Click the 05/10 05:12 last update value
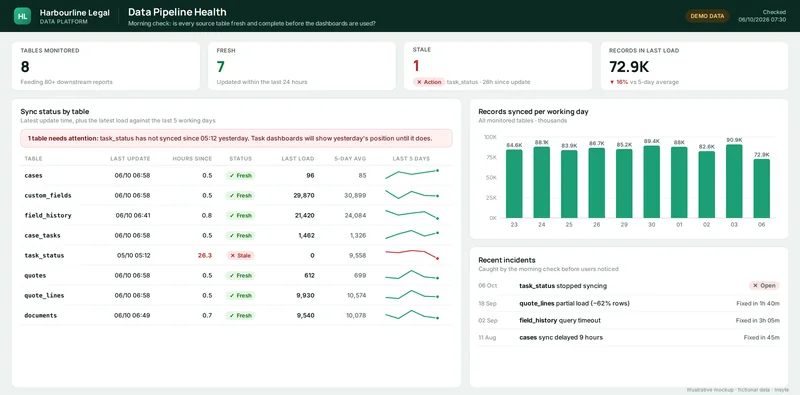The image size is (800, 395). [134, 255]
